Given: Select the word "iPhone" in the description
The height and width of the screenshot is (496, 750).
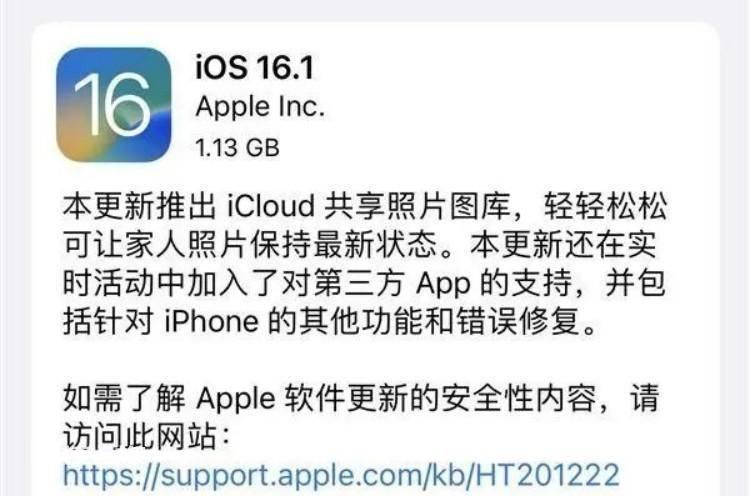Looking at the screenshot, I should [x=211, y=320].
